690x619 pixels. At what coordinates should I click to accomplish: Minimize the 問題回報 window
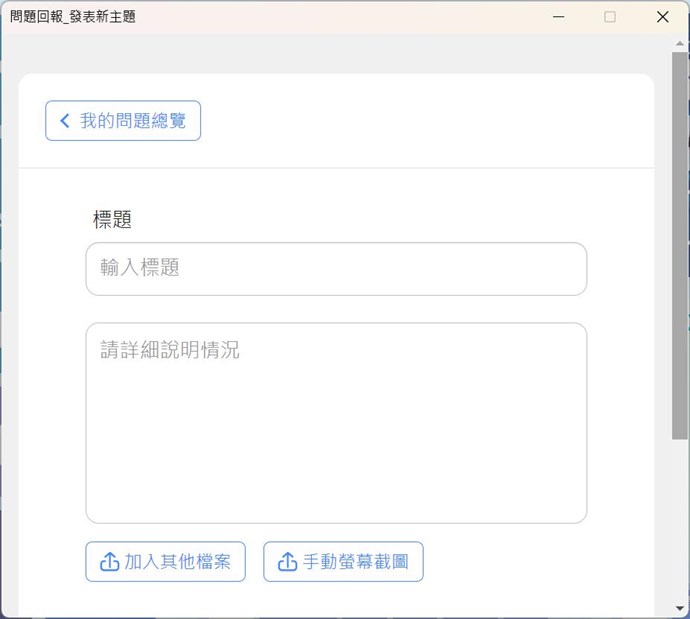click(x=558, y=17)
